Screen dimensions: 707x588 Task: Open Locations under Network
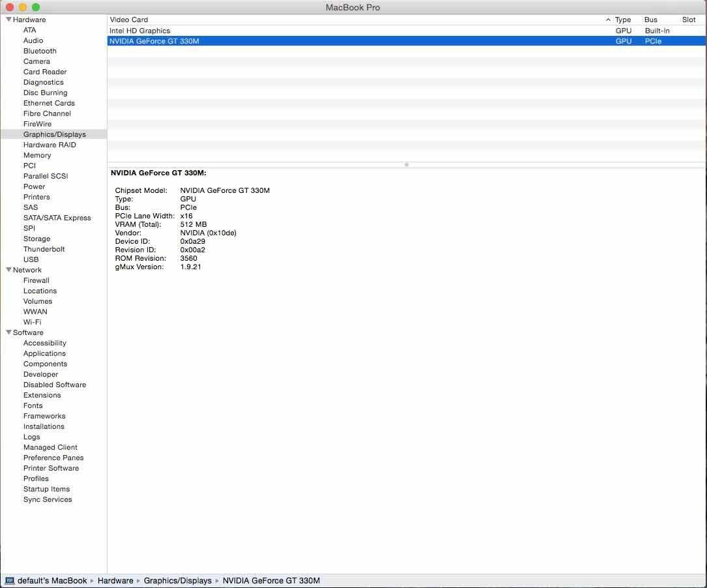[x=40, y=291]
